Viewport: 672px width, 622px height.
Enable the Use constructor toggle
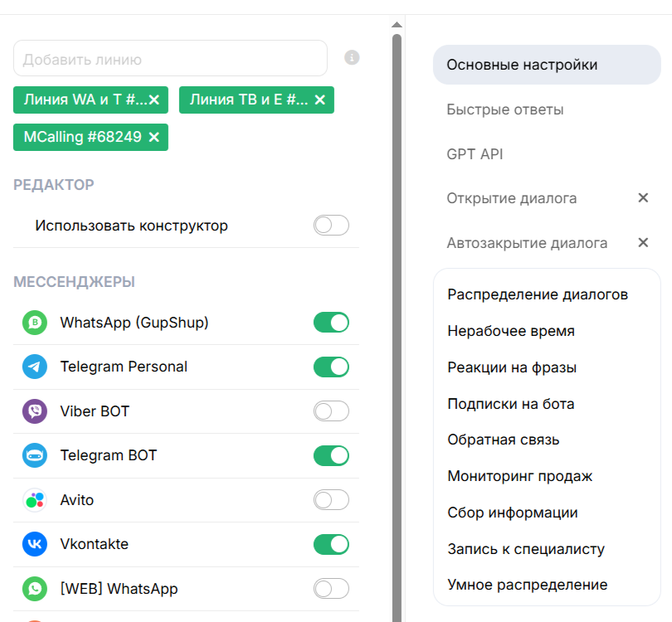331,226
